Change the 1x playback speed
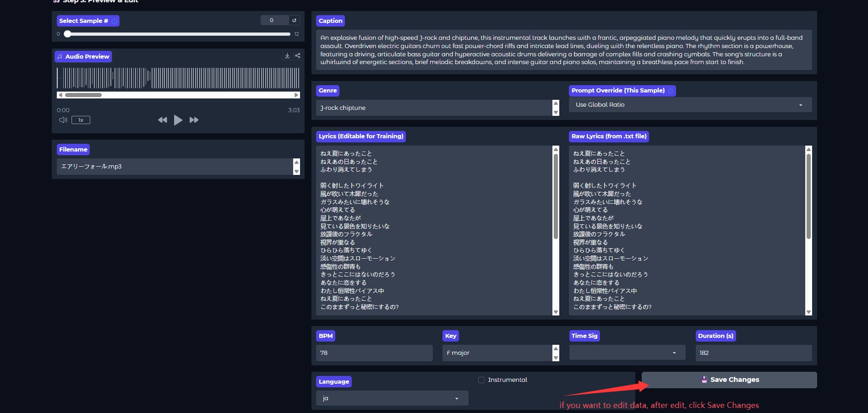 coord(81,120)
